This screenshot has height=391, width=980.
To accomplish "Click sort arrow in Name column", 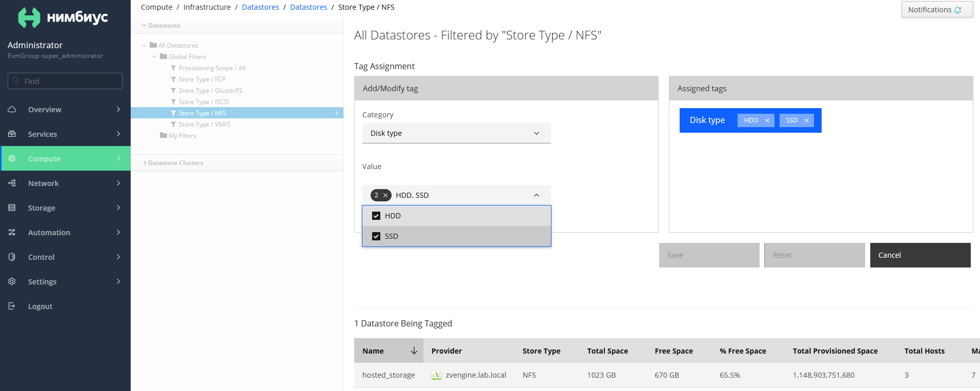I will click(x=414, y=351).
